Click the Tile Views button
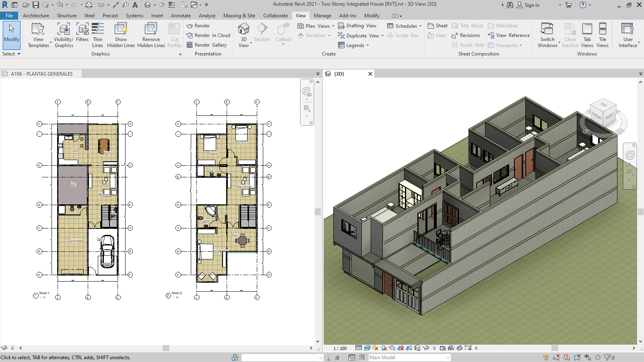The width and height of the screenshot is (644, 362). pos(603,35)
